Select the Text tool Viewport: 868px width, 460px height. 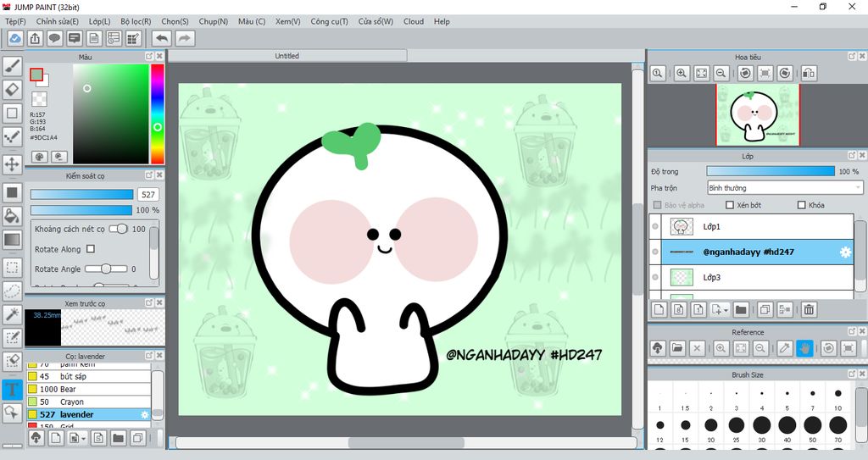[x=12, y=389]
